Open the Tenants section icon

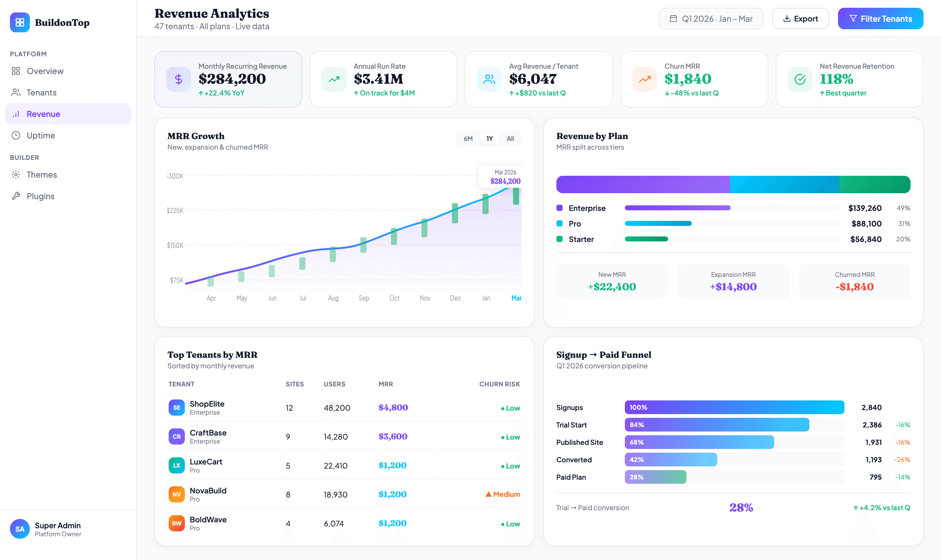[16, 92]
